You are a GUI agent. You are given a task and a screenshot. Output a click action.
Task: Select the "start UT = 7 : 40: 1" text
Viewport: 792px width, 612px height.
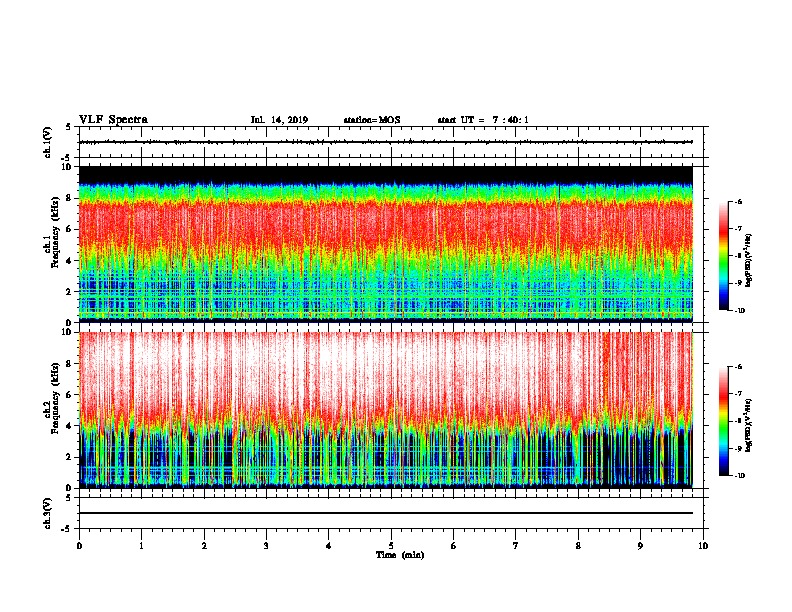point(483,120)
